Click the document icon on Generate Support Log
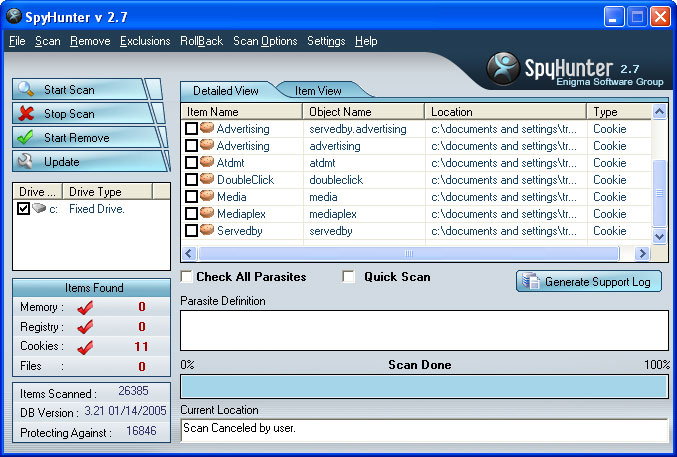Viewport: 677px width, 457px height. point(531,281)
